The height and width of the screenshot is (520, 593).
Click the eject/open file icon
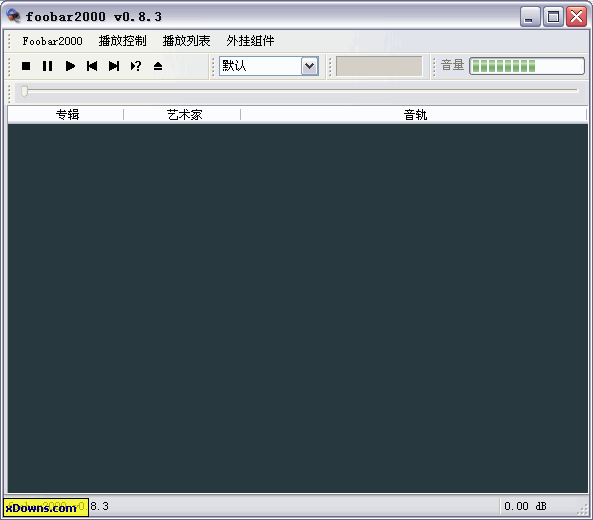tap(158, 66)
